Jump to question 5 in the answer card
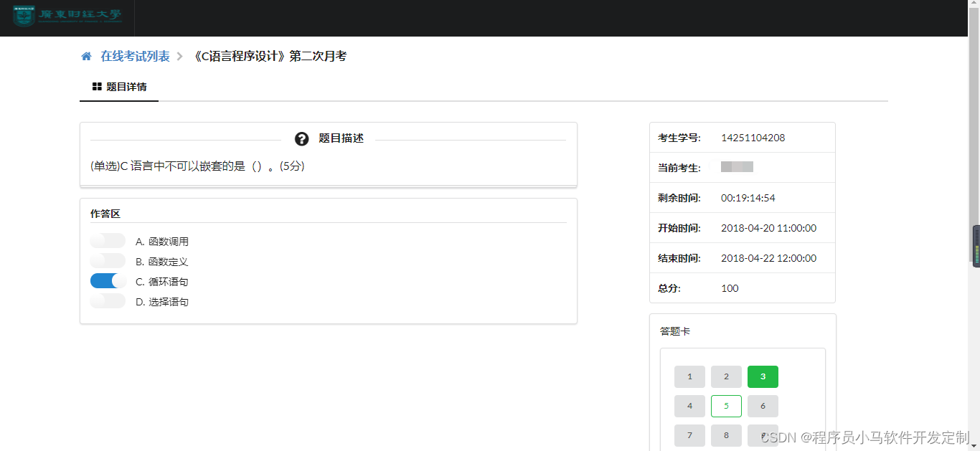Screen dimensions: 980x451 726,406
